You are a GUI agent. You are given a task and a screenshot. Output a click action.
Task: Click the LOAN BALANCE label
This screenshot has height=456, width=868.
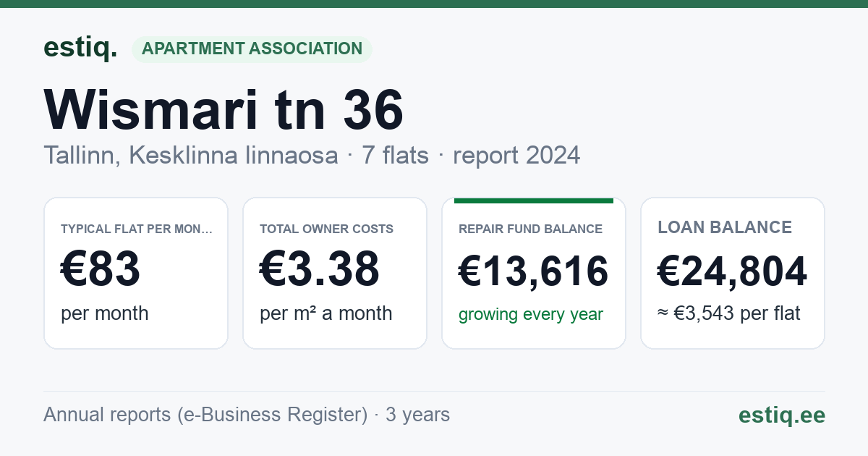(x=725, y=227)
